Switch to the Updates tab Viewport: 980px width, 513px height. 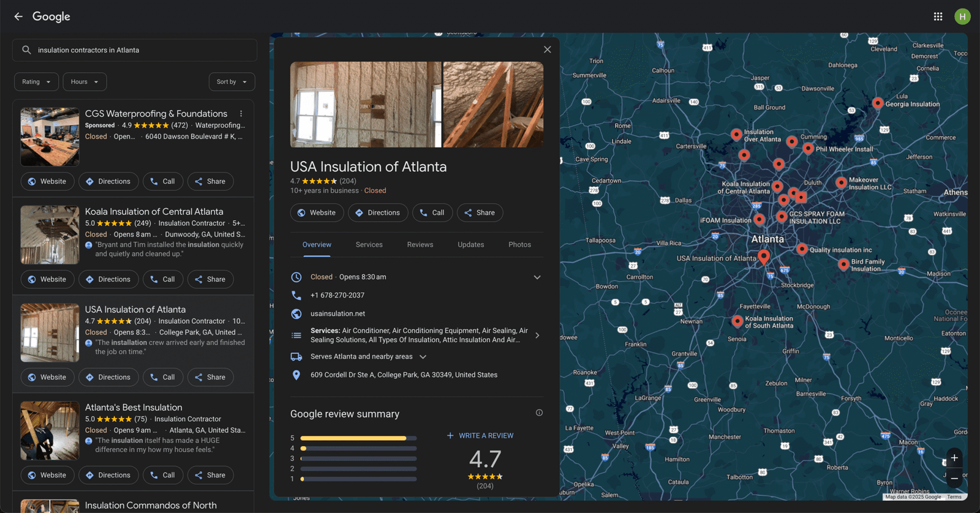[471, 244]
